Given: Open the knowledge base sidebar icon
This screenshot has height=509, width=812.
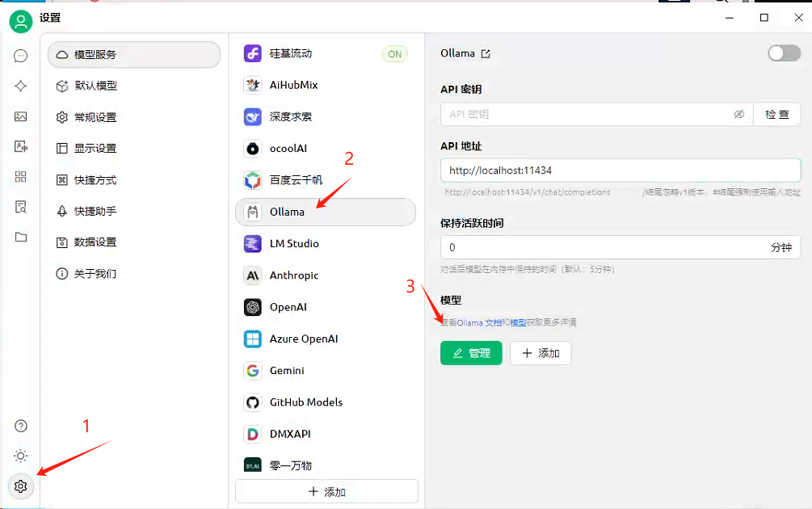Looking at the screenshot, I should (x=21, y=207).
